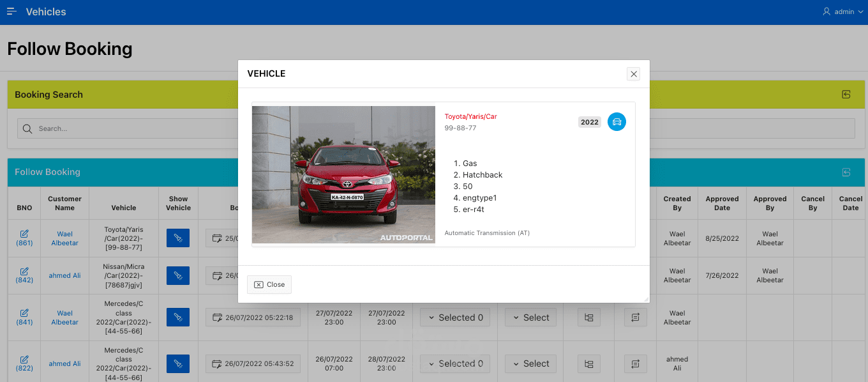Image resolution: width=868 pixels, height=382 pixels.
Task: Click date button 26/07/2022 05:43:52
Action: [x=253, y=363]
